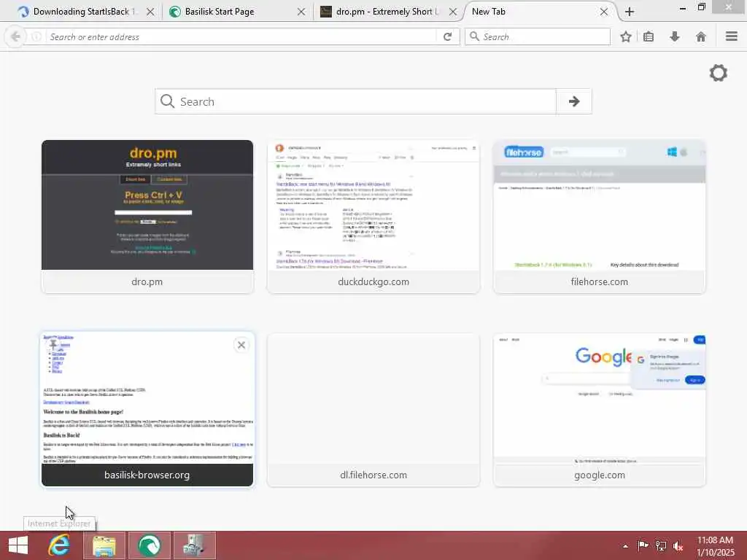Click the new tab page Search field
The height and width of the screenshot is (560, 747).
click(355, 101)
